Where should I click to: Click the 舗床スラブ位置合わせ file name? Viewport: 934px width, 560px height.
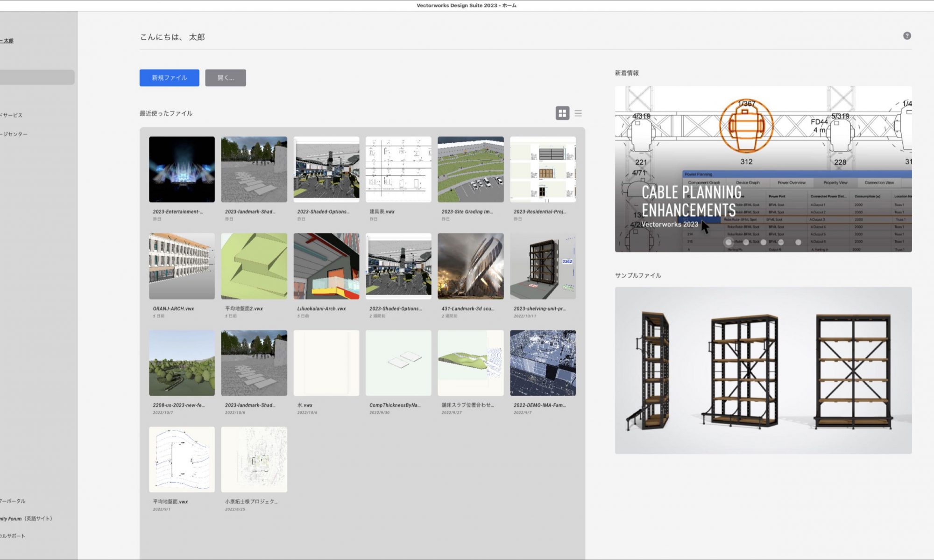tap(467, 405)
